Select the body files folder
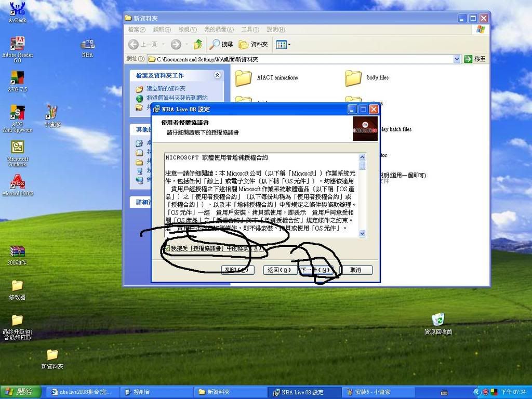Viewport: 532px width, 399px height. tap(367, 78)
